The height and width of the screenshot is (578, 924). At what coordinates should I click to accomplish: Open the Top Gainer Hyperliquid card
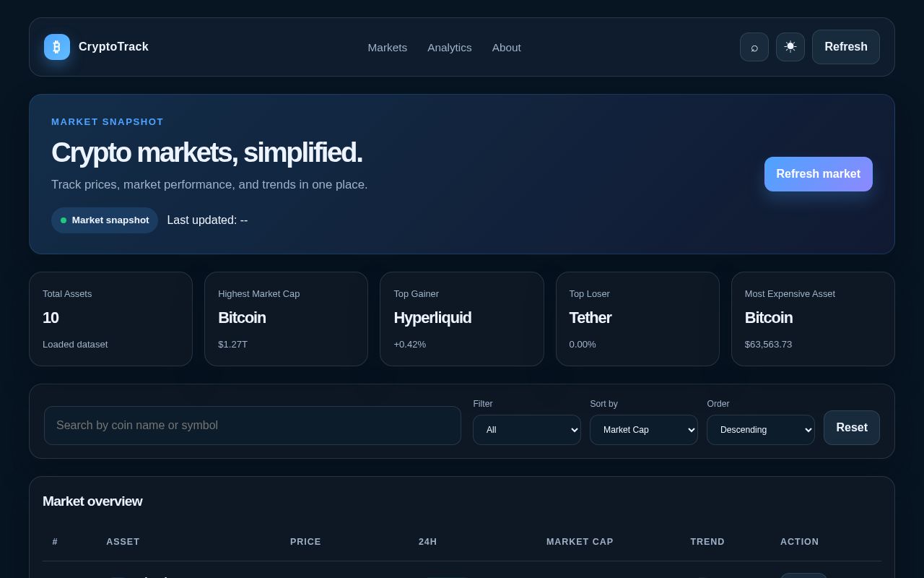click(x=462, y=319)
